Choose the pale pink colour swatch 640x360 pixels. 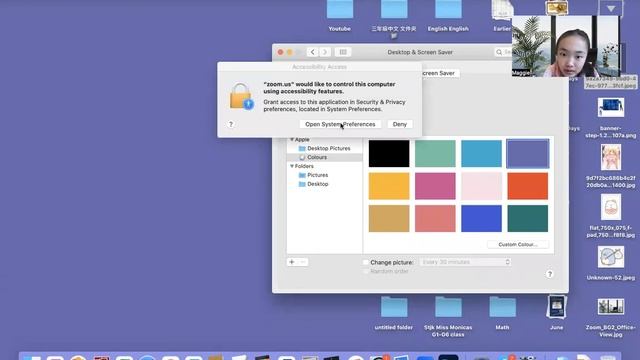point(482,186)
